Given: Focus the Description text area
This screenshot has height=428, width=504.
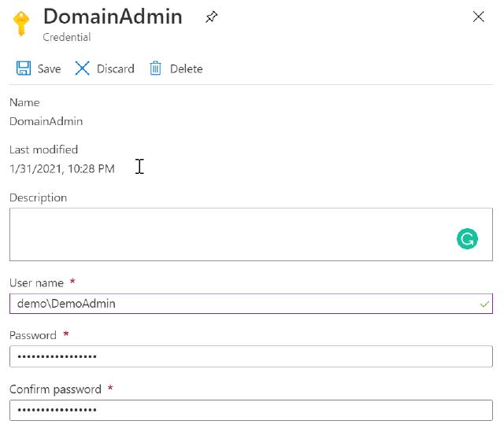Looking at the screenshot, I should click(x=228, y=234).
